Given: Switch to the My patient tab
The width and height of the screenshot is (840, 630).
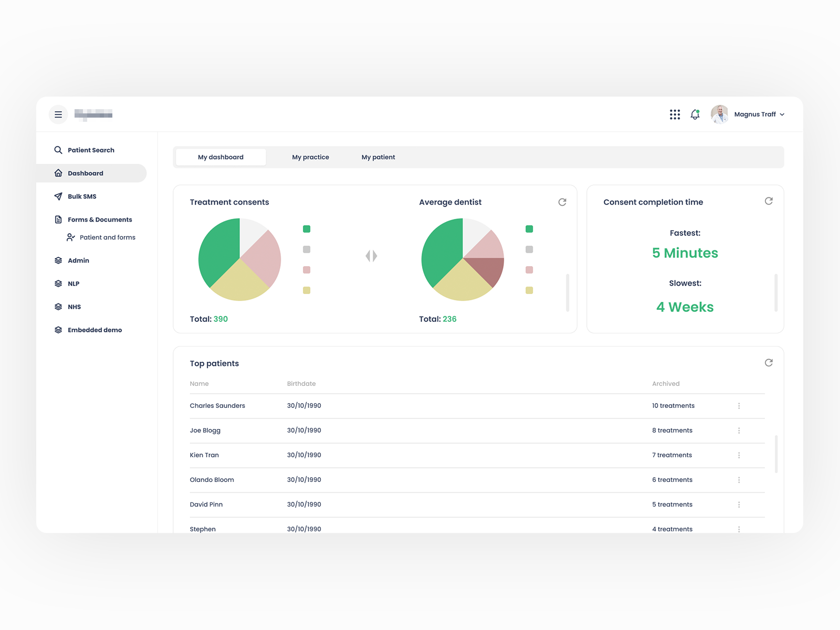Looking at the screenshot, I should click(377, 156).
